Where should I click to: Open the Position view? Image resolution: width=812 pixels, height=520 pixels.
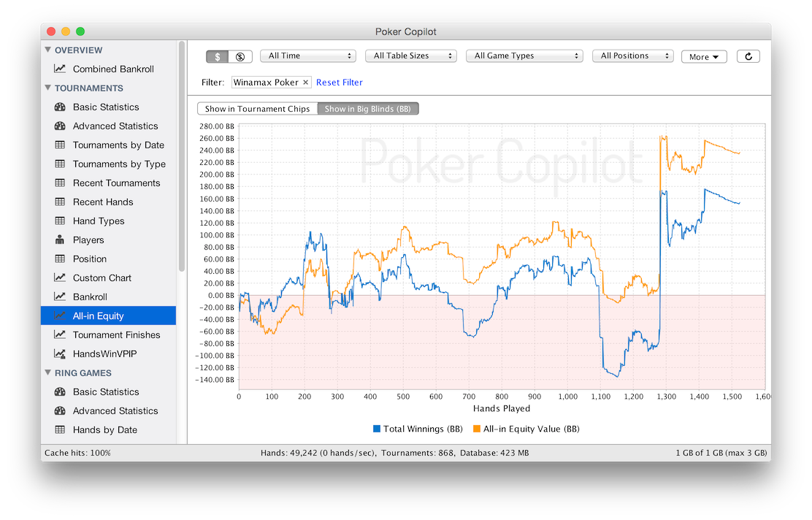click(108, 259)
